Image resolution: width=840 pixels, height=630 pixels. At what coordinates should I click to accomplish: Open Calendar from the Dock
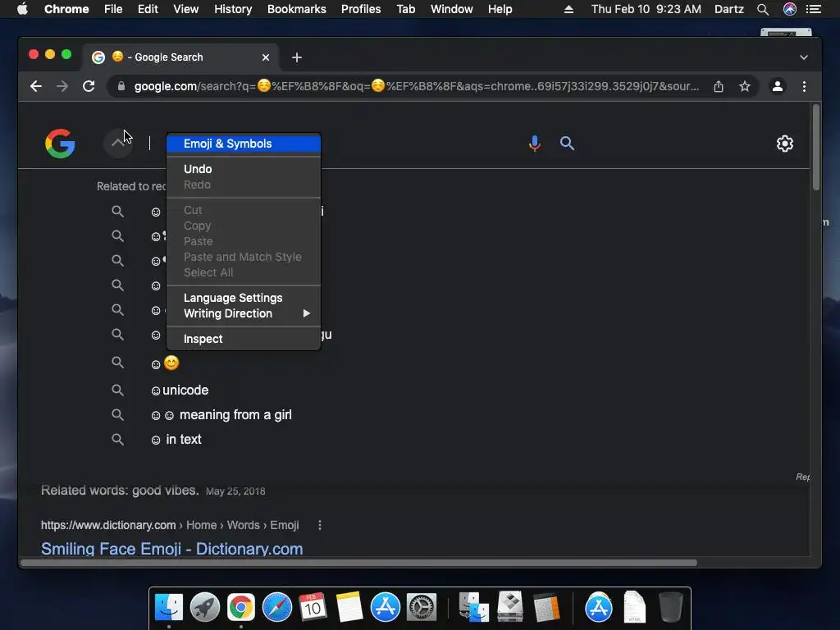[313, 608]
